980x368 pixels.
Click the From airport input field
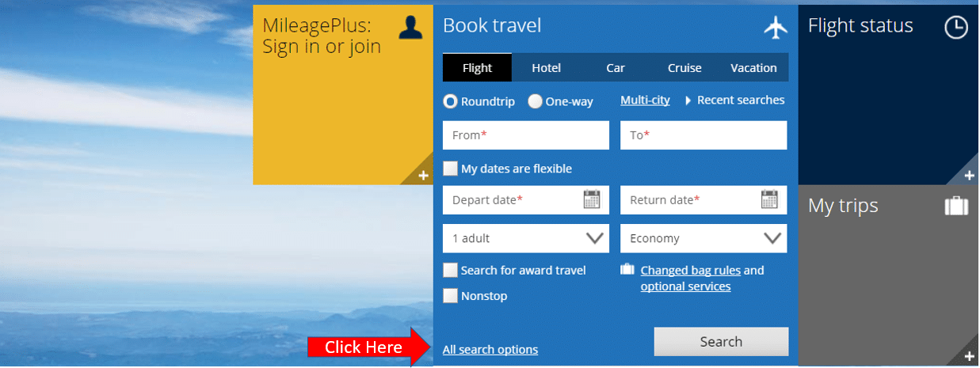pyautogui.click(x=526, y=135)
